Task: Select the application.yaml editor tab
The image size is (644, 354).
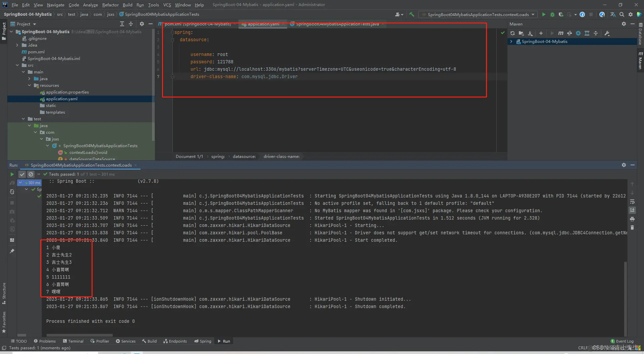Action: coord(263,24)
